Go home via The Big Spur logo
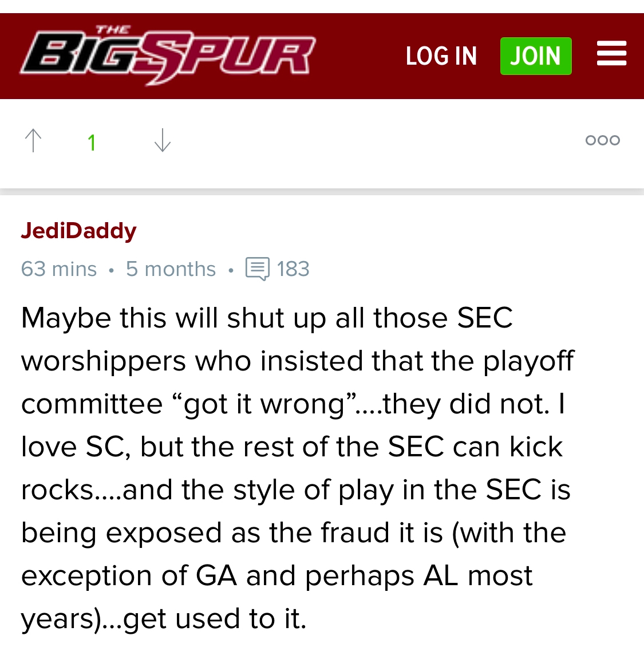The height and width of the screenshot is (647, 644). [167, 56]
